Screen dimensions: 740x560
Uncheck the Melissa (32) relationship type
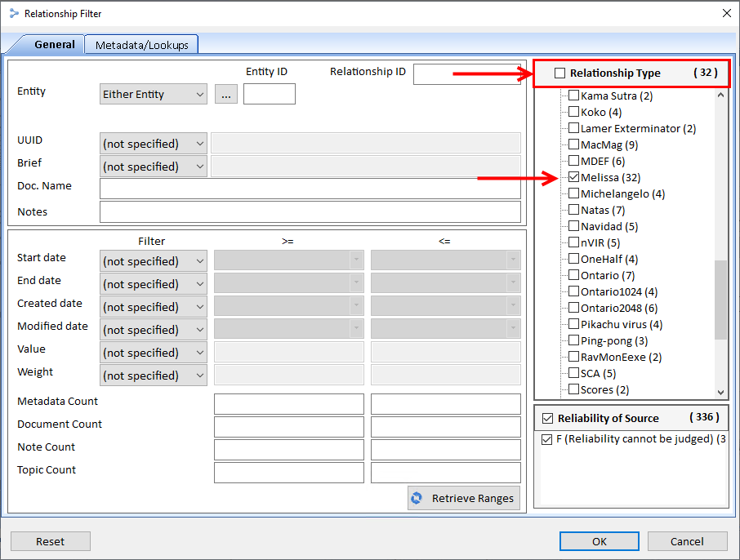pyautogui.click(x=573, y=177)
